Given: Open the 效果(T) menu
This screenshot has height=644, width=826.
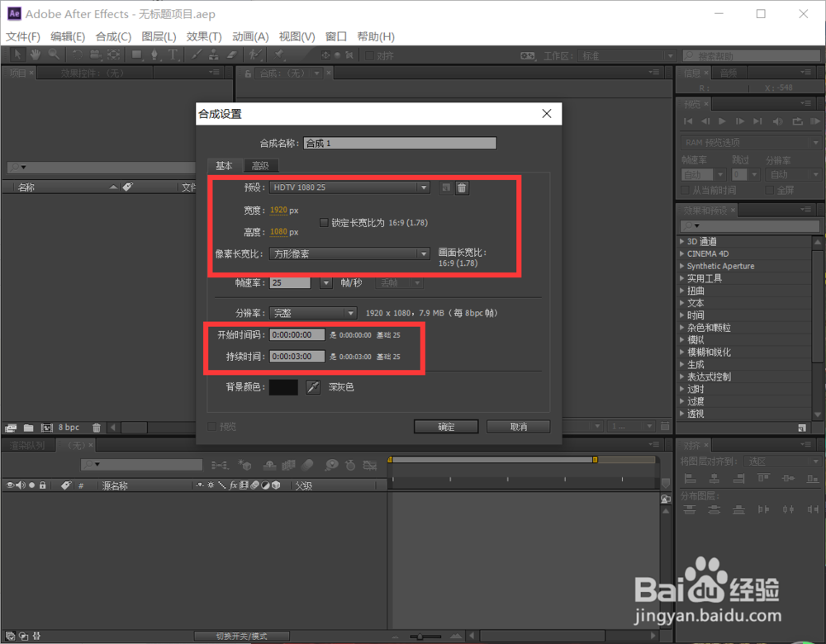Looking at the screenshot, I should click(x=204, y=36).
